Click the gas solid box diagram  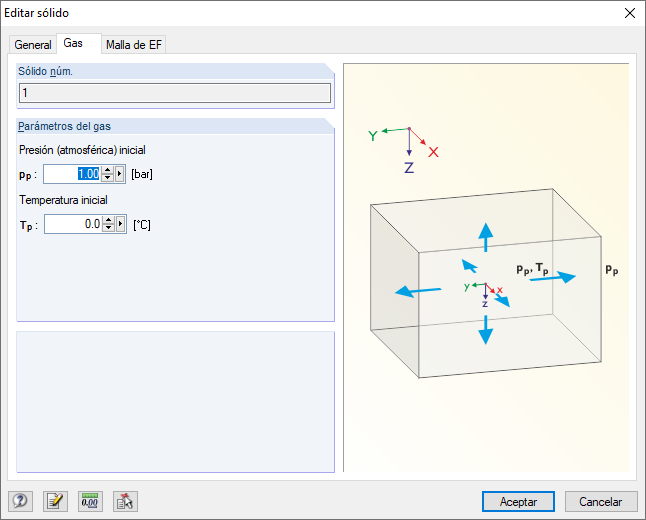pos(486,283)
